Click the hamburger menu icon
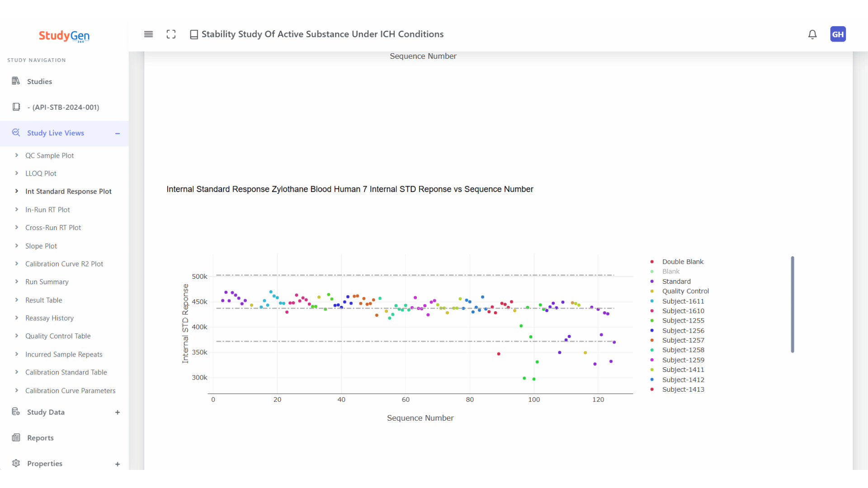This screenshot has width=868, height=488. point(148,34)
